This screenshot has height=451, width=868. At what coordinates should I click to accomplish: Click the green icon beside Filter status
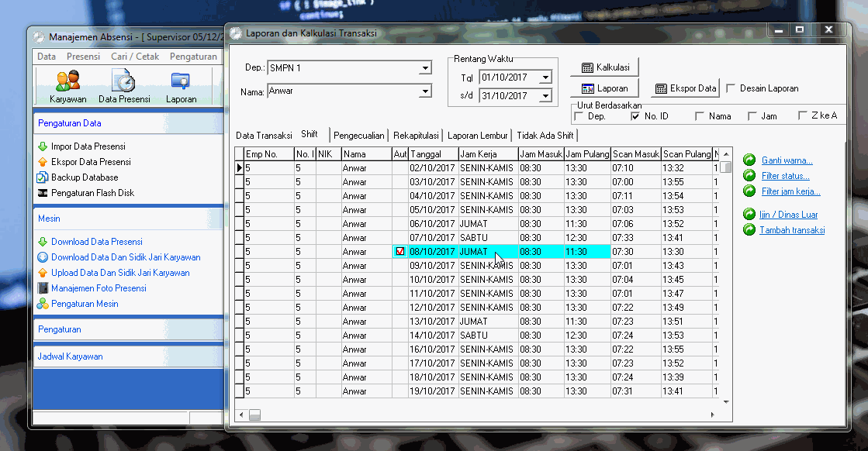pyautogui.click(x=749, y=175)
